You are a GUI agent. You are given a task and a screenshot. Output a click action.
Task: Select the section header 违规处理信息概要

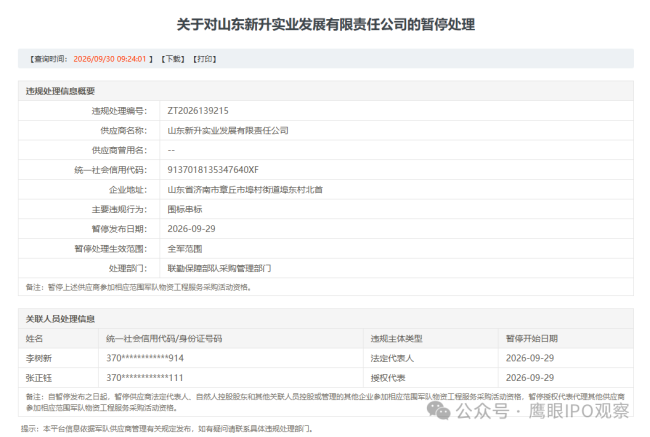coord(61,91)
